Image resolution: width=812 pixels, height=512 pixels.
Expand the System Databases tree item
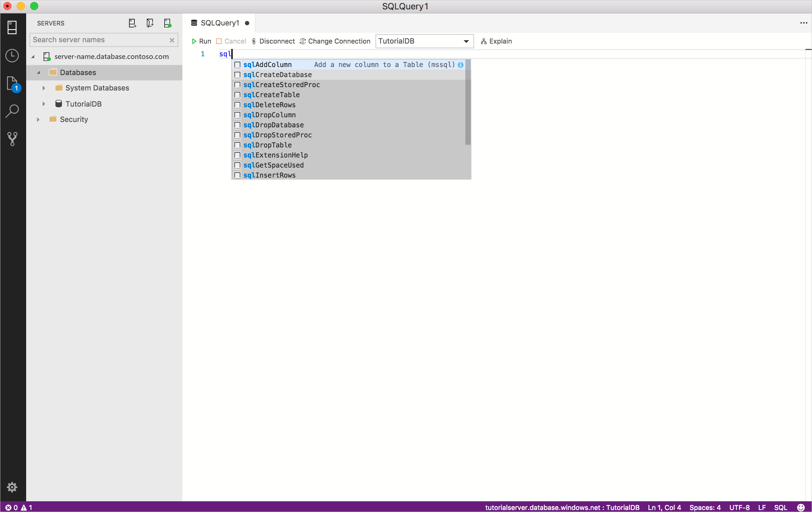pyautogui.click(x=44, y=88)
